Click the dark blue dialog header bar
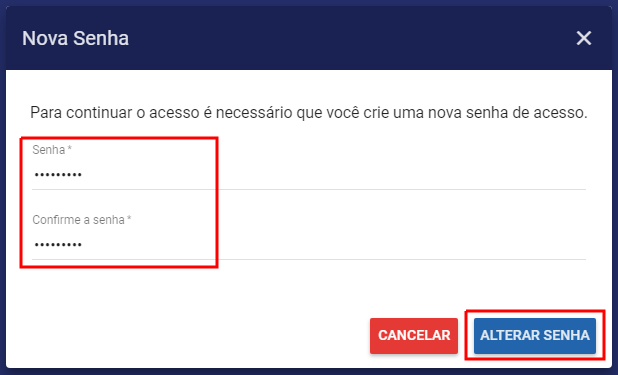This screenshot has width=618, height=375. pos(309,38)
